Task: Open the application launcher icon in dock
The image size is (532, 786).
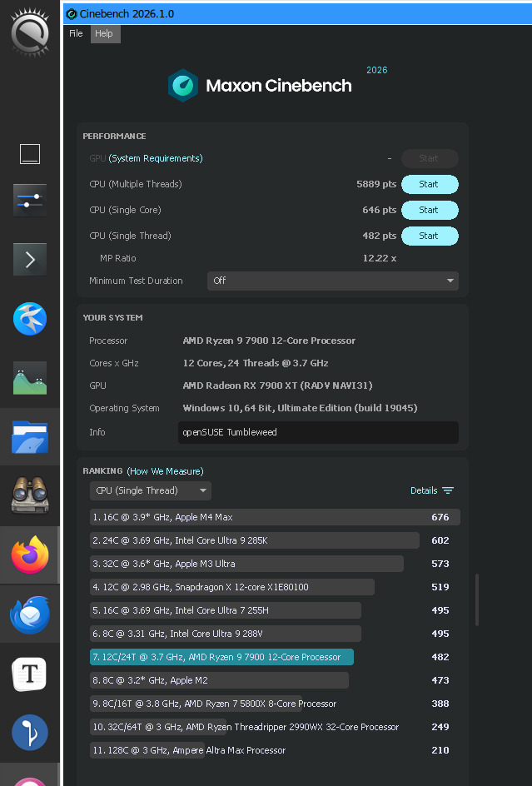Action: (x=30, y=32)
